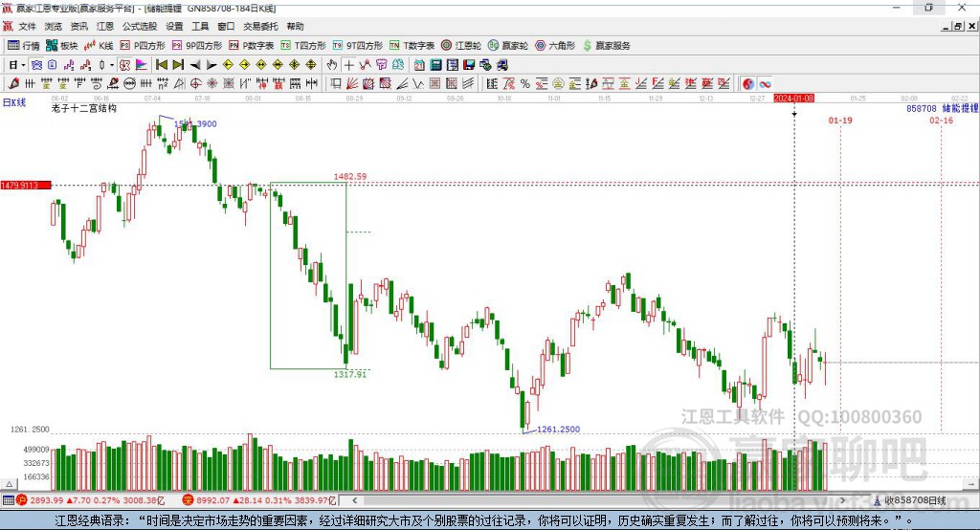Select the pencil drawing tool icon
Viewport: 980px width, 530px height.
pos(13,84)
